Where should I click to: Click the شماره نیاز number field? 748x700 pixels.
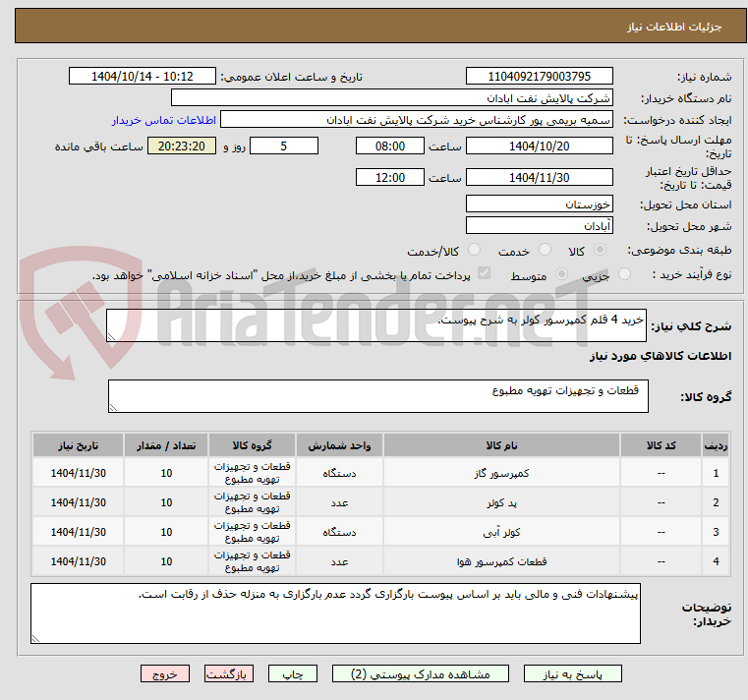click(539, 77)
